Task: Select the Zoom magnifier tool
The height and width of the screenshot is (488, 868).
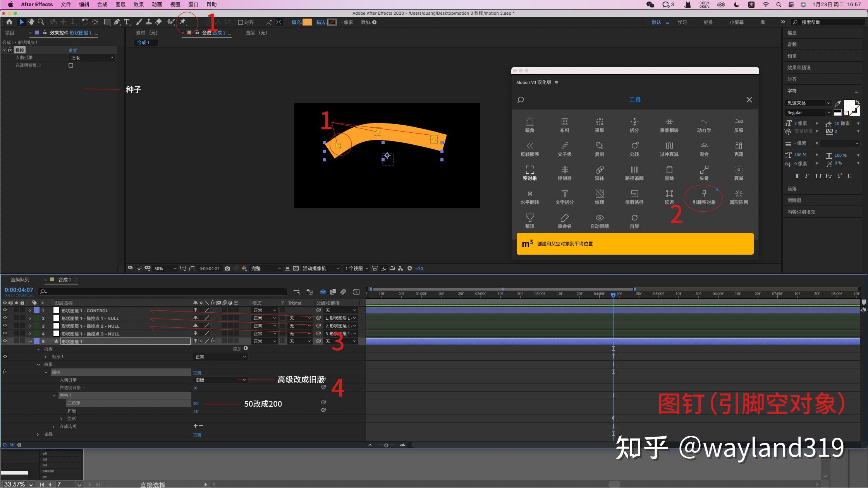Action: pos(41,22)
